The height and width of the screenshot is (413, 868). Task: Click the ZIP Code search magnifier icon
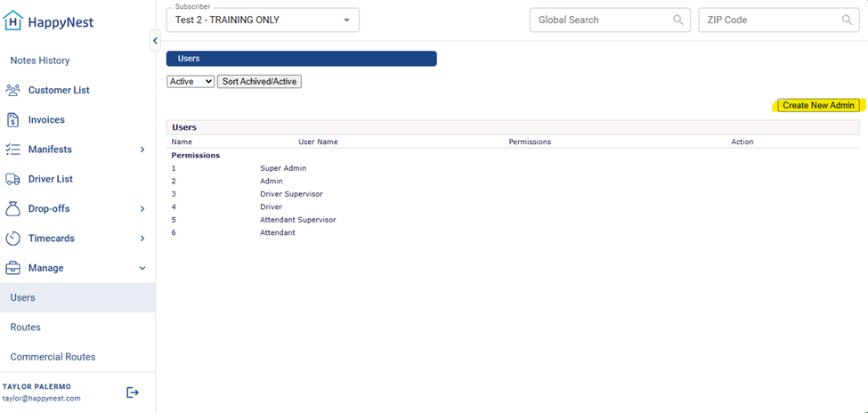coord(847,20)
